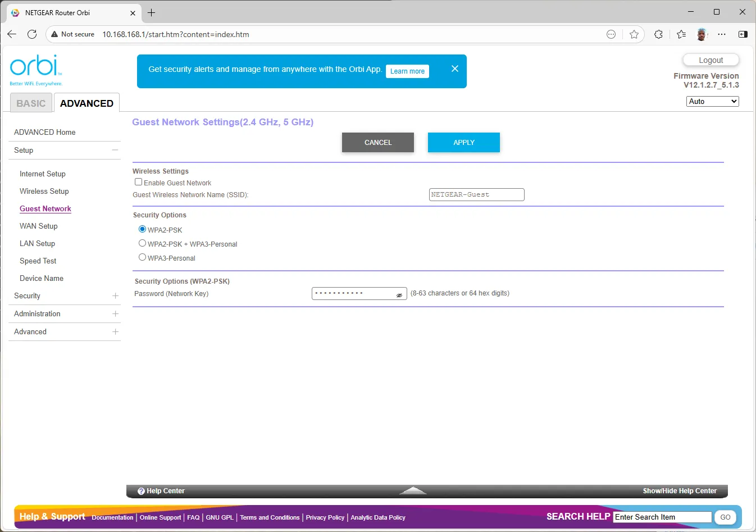Enable Guest Network checkbox
The height and width of the screenshot is (532, 756).
(138, 182)
